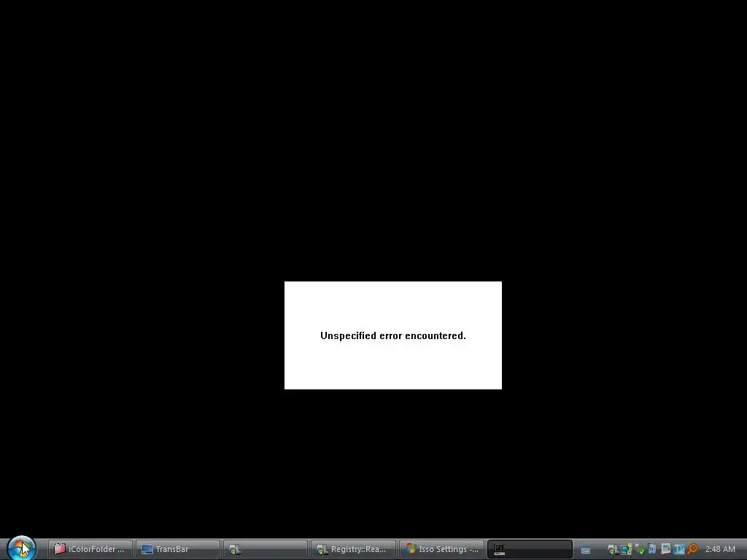Activate the untitled taskbar button after TransBar
Viewport: 747px width, 560px height.
pos(266,549)
